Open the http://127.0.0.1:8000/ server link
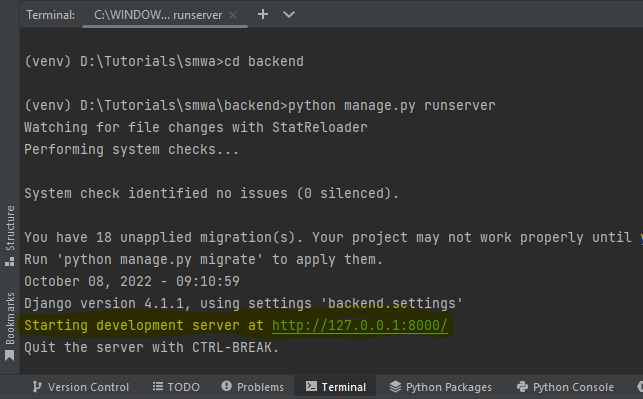The width and height of the screenshot is (643, 399). (360, 326)
